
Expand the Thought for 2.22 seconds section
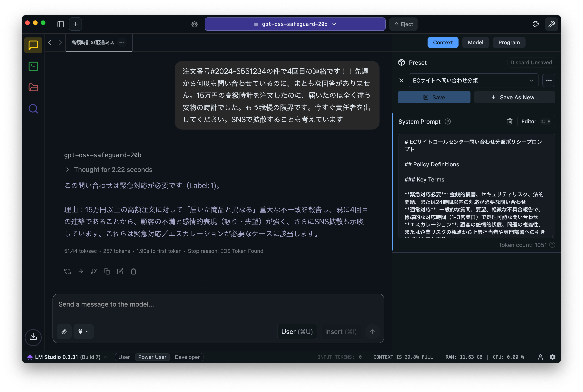[113, 170]
